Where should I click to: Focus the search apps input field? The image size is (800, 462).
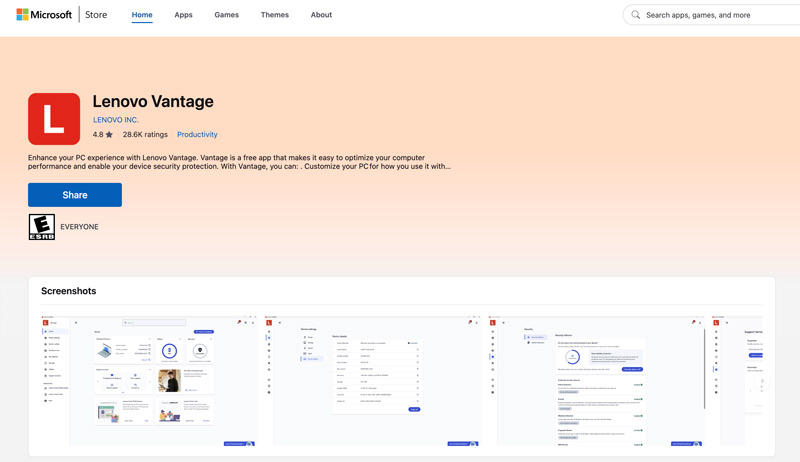[714, 15]
